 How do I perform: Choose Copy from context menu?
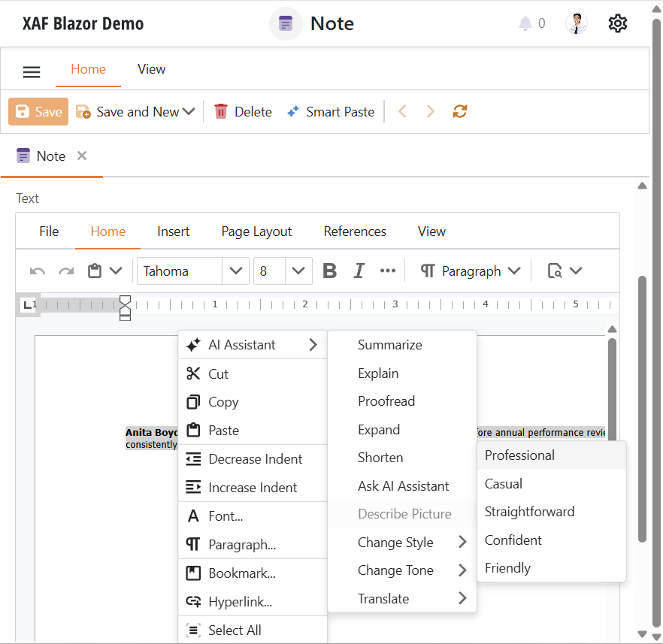(x=253, y=402)
